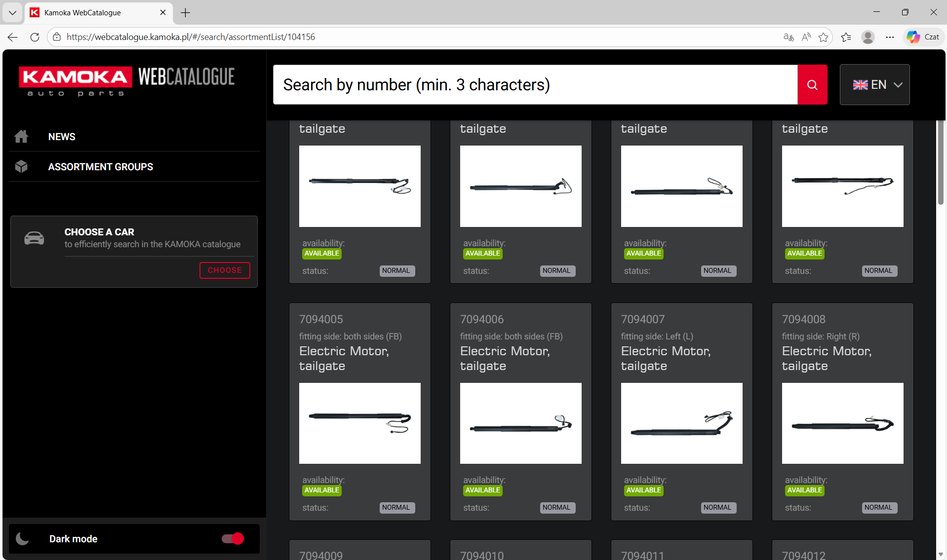Click the Search by number input field

[x=535, y=85]
